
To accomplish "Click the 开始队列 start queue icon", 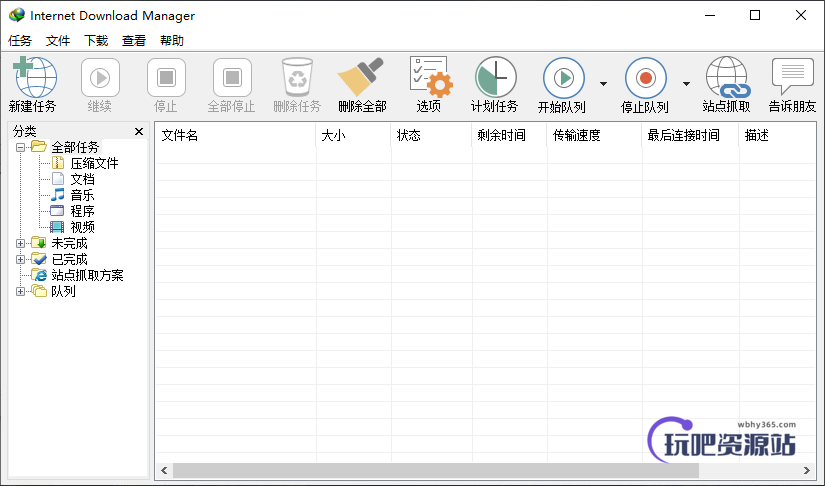I will (x=564, y=78).
